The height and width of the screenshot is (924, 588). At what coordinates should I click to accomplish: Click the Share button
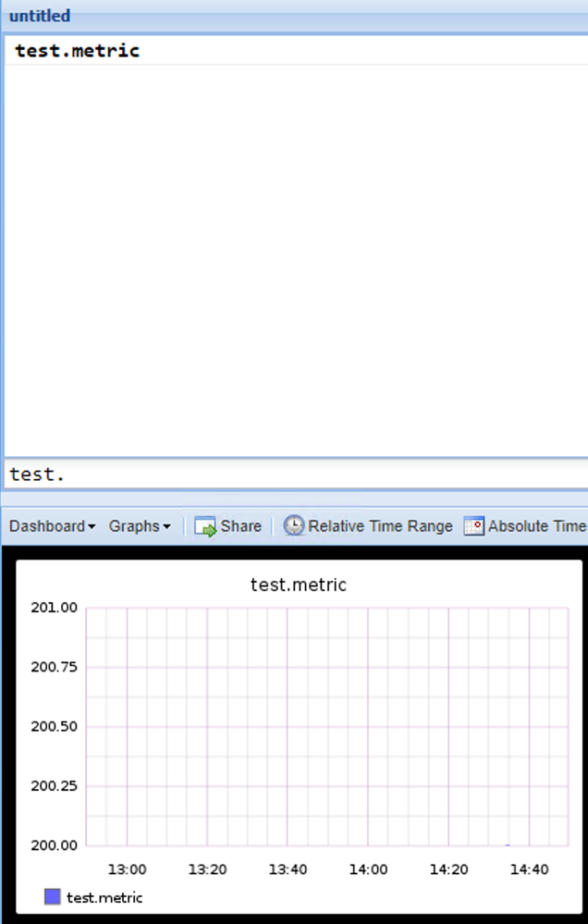pos(228,525)
